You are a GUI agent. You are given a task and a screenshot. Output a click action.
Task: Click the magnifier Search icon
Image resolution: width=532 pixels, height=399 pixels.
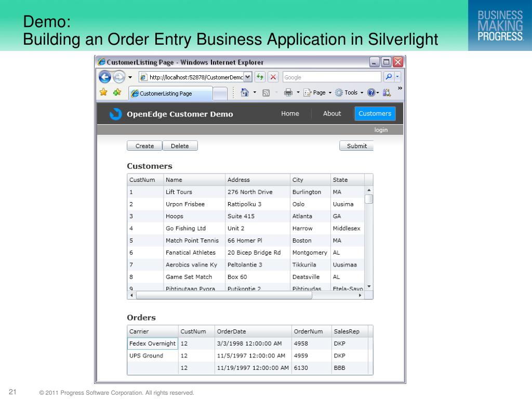coord(389,77)
